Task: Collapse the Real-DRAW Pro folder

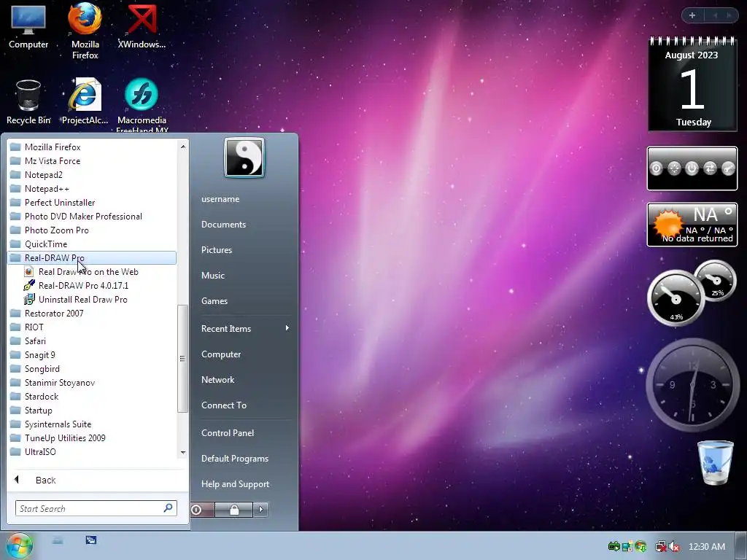Action: [92, 257]
